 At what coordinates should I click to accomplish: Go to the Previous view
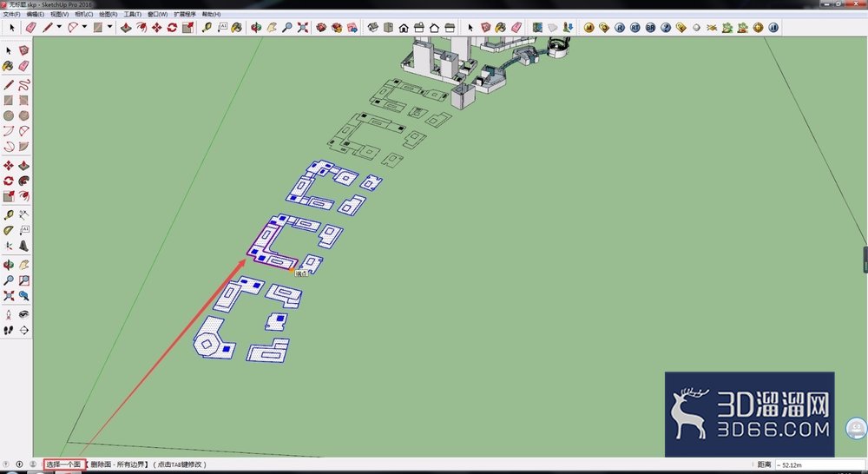tap(23, 296)
